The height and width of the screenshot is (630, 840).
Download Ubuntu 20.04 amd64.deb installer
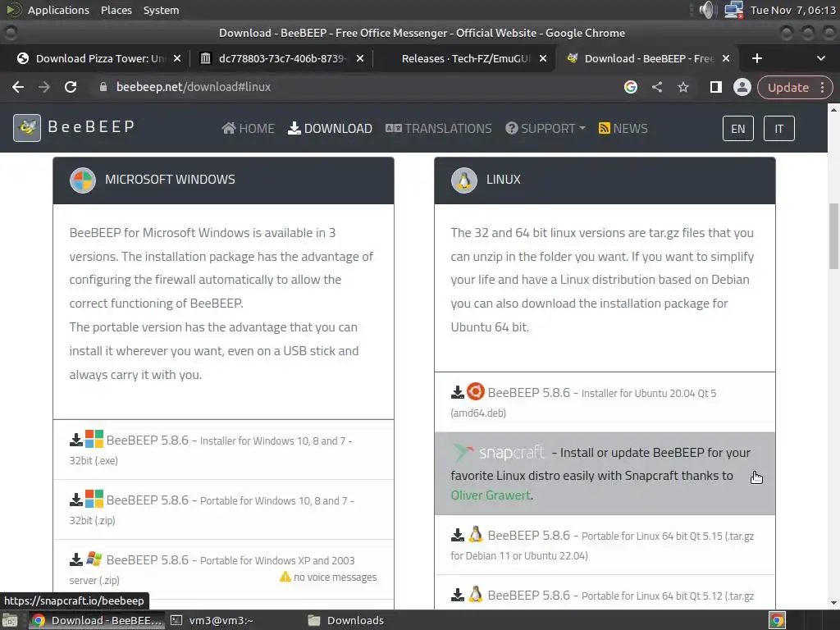[x=605, y=402]
